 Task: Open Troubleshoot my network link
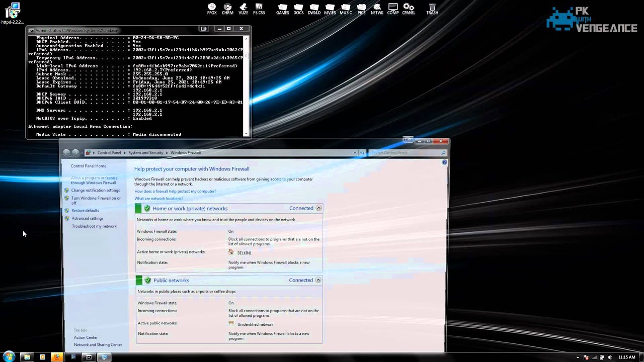tap(94, 226)
